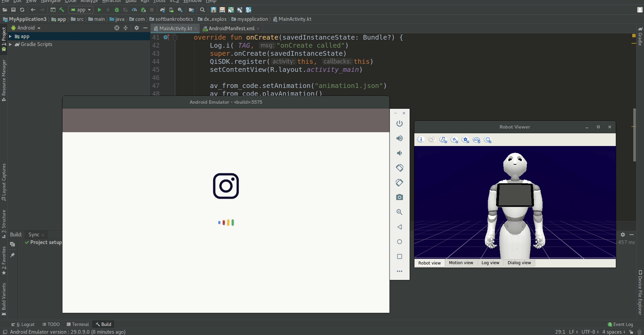Expand the Gradle Scripts tree node
Viewport: 644px width, 335px height.
[10, 44]
